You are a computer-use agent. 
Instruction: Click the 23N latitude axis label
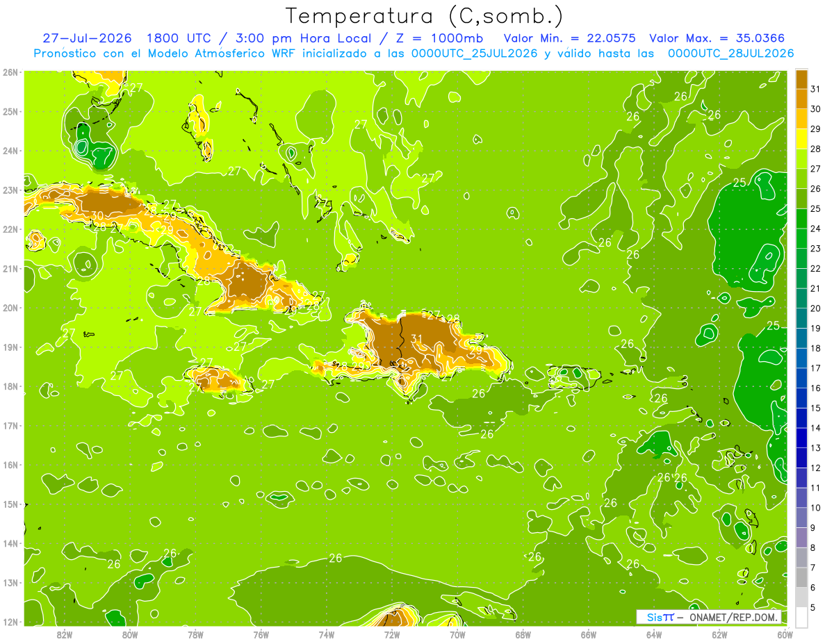(10, 190)
